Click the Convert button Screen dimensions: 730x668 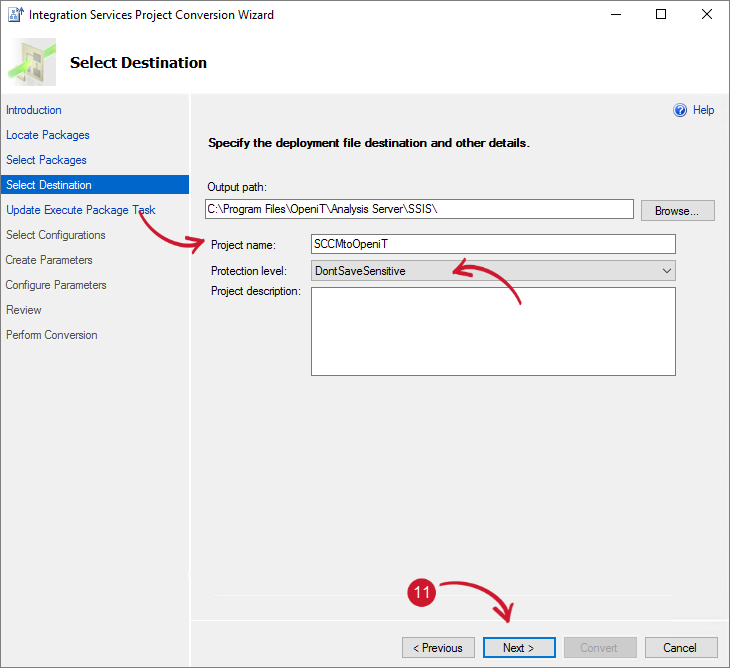(600, 648)
